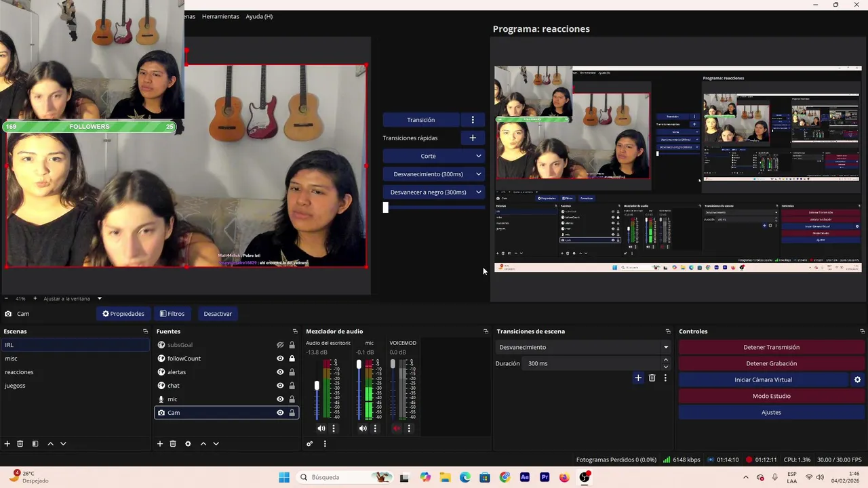868x488 pixels.
Task: Adjust mic channel volume fader
Action: [x=359, y=365]
